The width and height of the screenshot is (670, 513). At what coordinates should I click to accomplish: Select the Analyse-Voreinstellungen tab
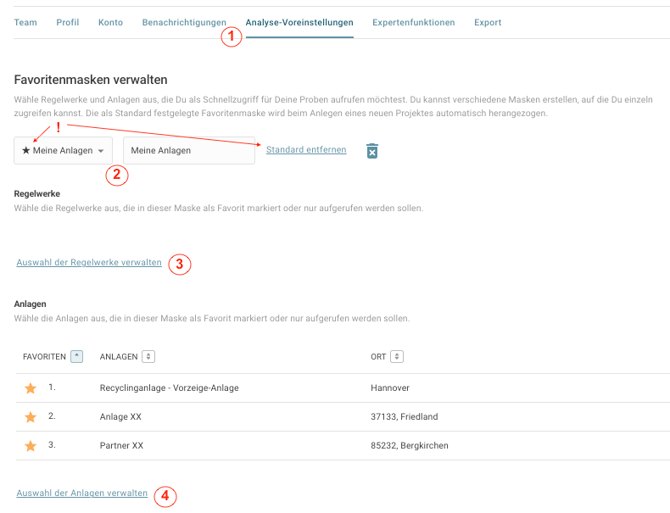pos(299,22)
